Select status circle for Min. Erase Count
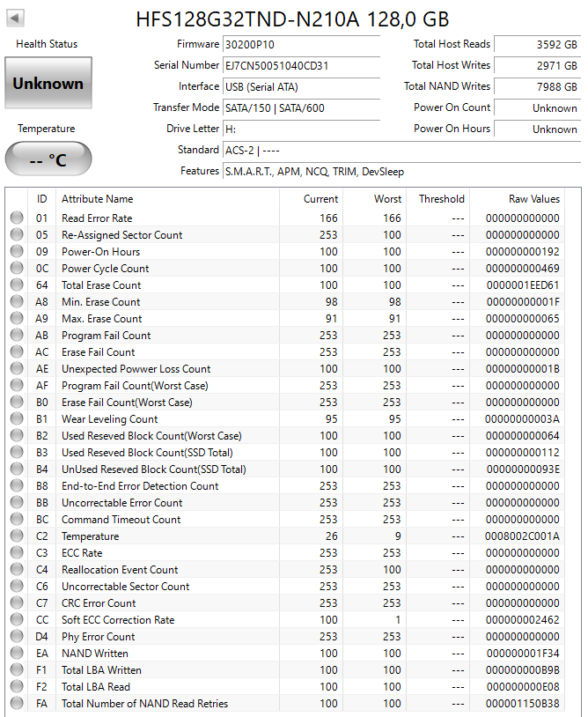588x717 pixels. [x=17, y=301]
